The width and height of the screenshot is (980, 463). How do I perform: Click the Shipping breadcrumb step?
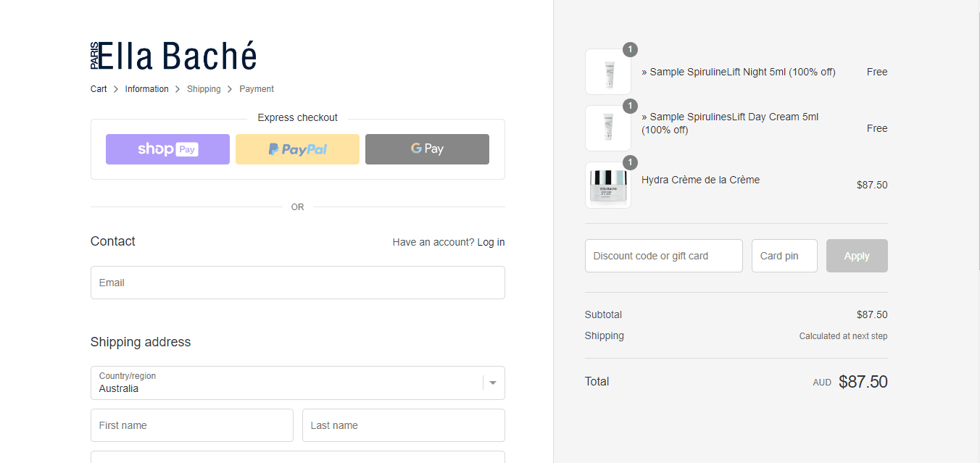coord(204,89)
